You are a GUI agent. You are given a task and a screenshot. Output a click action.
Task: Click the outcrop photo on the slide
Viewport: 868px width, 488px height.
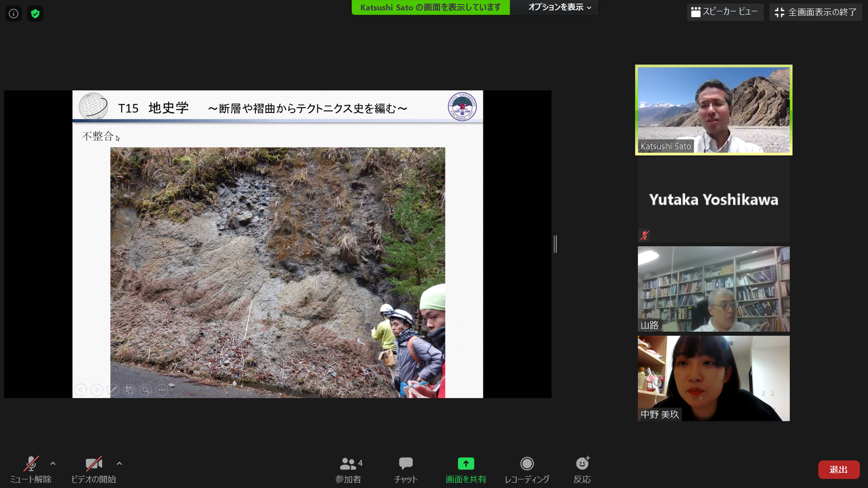pos(277,272)
